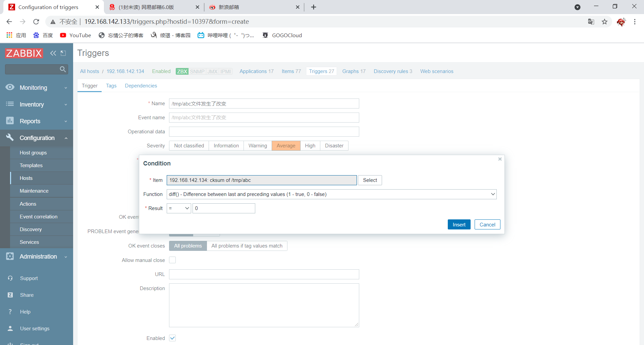Collapse the Configuration menu section
Viewport: 644px width, 345px height.
click(x=37, y=138)
